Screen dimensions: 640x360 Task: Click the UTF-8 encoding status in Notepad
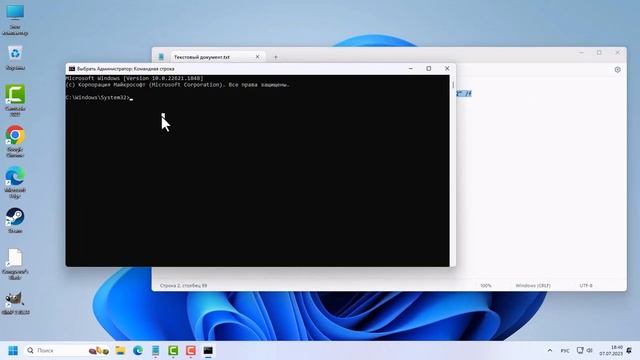(586, 286)
